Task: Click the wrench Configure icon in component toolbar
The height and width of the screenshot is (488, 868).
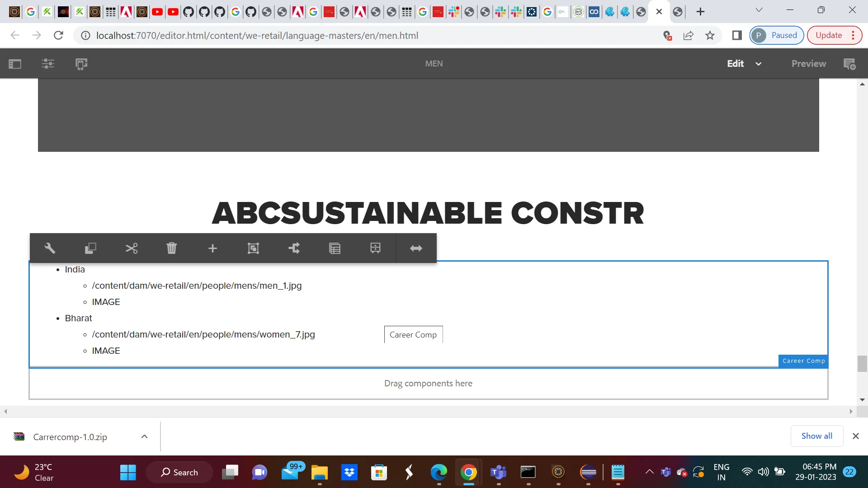Action: coord(50,248)
